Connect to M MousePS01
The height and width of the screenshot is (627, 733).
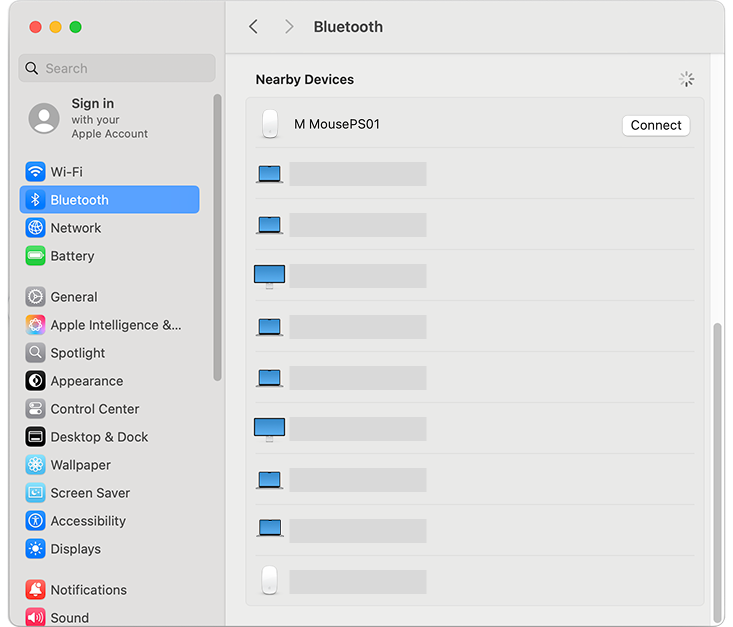pos(656,125)
